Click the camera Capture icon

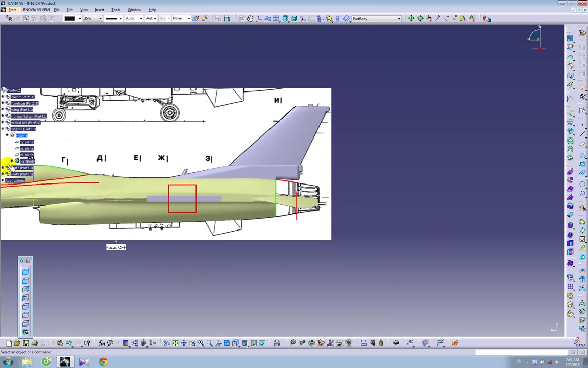[395, 343]
